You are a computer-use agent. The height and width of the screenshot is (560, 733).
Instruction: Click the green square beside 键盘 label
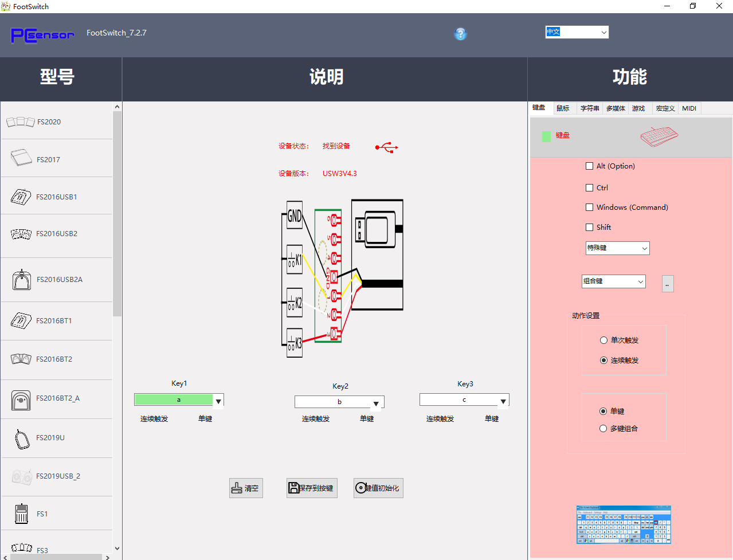pos(546,135)
